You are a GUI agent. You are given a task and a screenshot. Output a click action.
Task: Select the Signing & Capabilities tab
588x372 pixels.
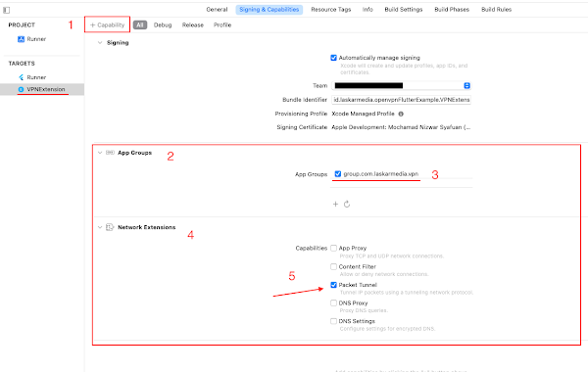click(269, 10)
